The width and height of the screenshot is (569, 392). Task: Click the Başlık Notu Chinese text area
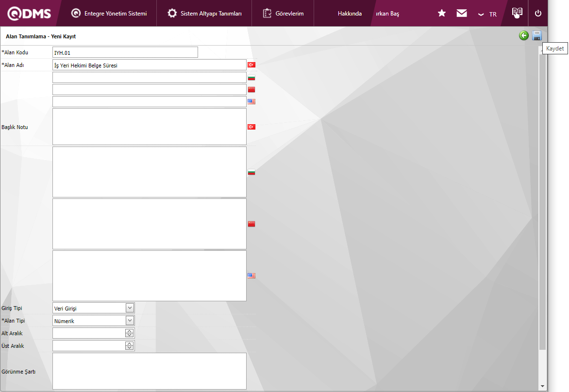(150, 224)
